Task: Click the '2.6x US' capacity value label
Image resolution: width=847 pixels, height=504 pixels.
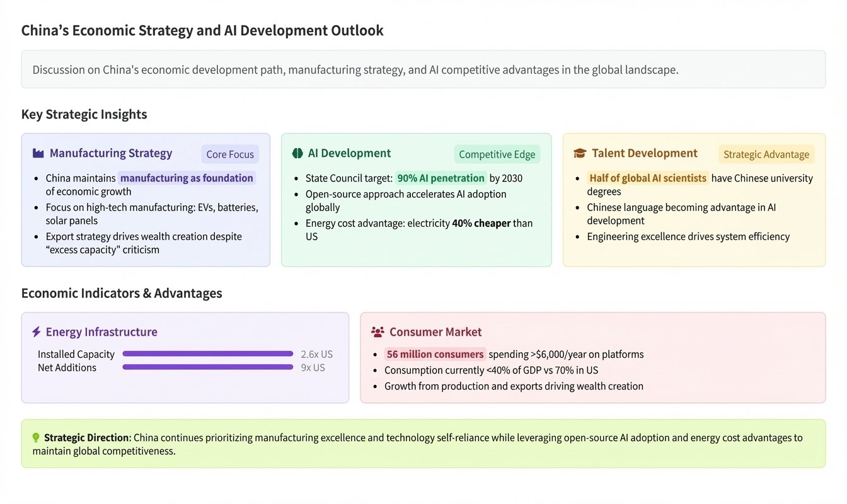Action: 316,354
